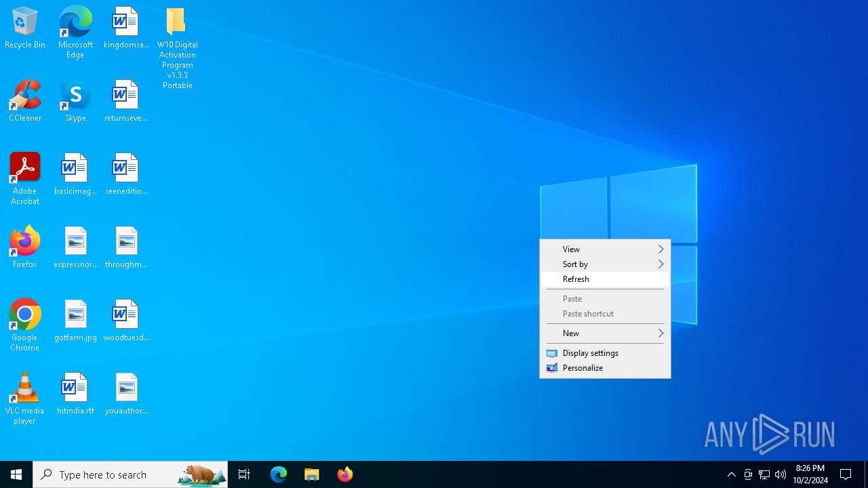Open the volume control in system tray
The image size is (868, 488).
pos(781,474)
